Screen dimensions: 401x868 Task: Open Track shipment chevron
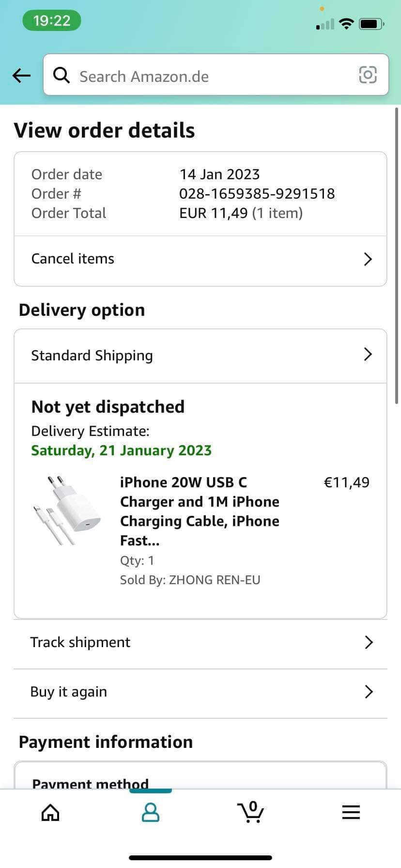click(369, 642)
